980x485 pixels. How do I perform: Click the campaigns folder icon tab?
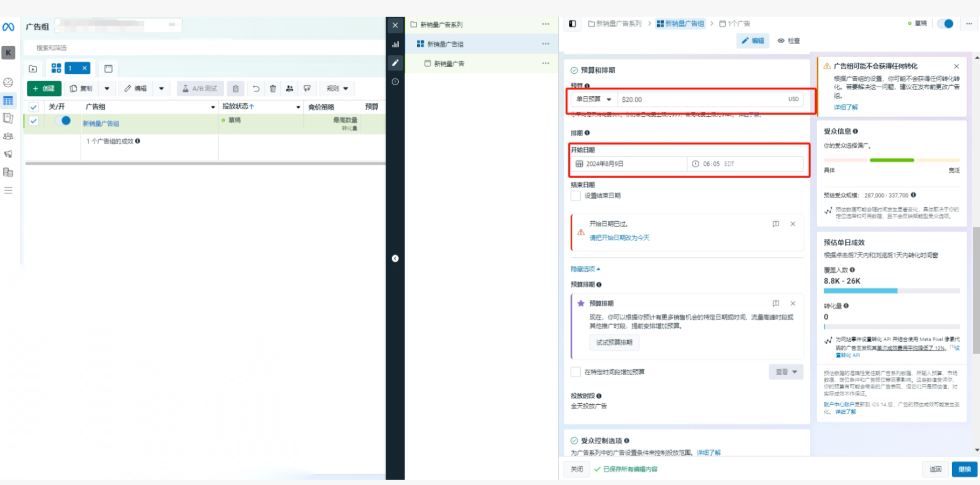[33, 69]
